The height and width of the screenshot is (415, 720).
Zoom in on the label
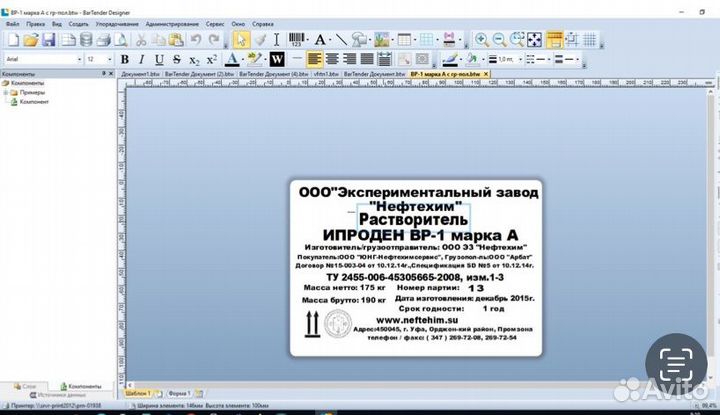tap(482, 40)
